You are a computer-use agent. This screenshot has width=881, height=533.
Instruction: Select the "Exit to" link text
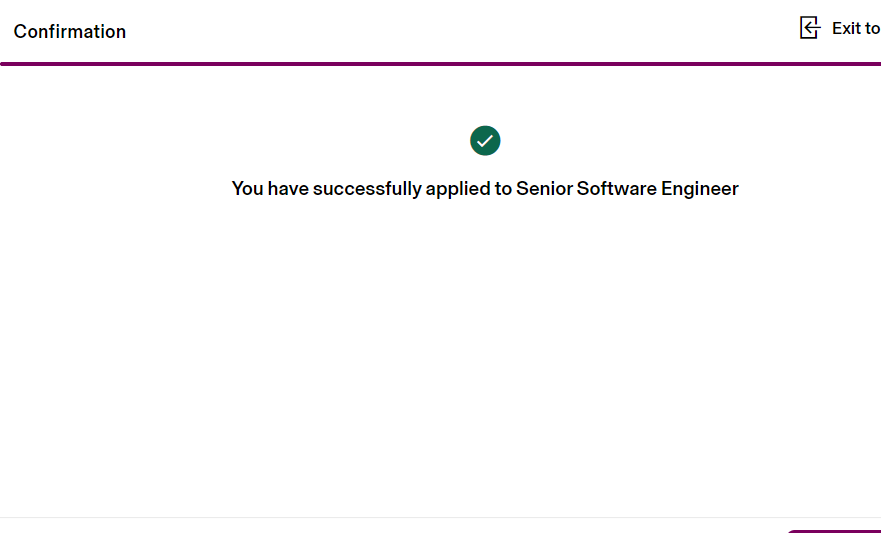click(856, 28)
